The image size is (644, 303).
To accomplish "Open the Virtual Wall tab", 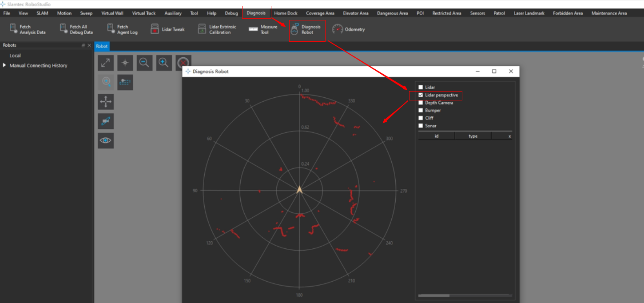I will (112, 13).
